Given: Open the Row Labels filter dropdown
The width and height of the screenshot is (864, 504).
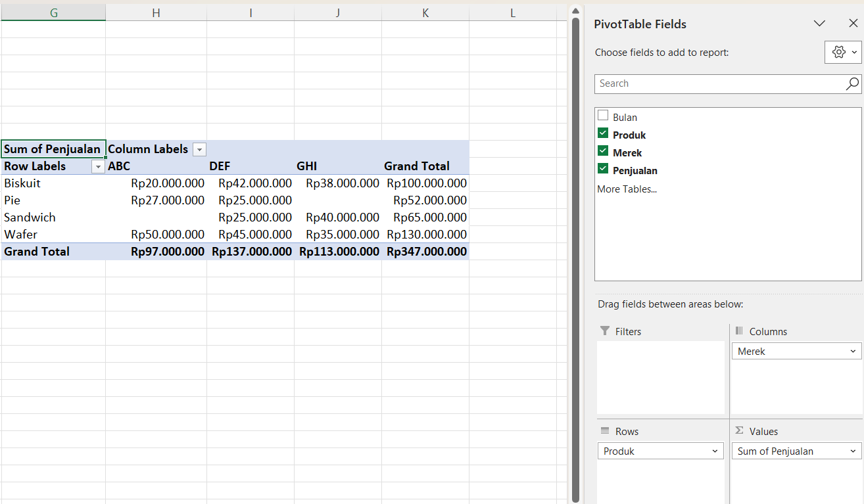Looking at the screenshot, I should (98, 167).
